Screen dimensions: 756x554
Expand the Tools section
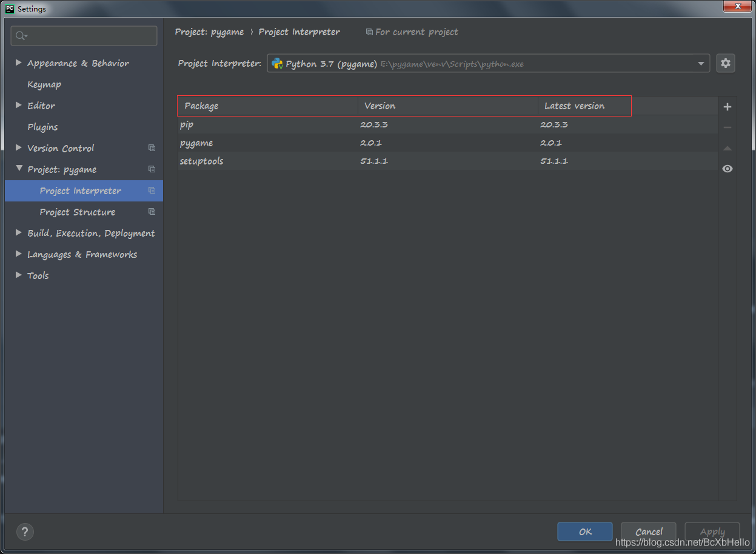(x=19, y=275)
